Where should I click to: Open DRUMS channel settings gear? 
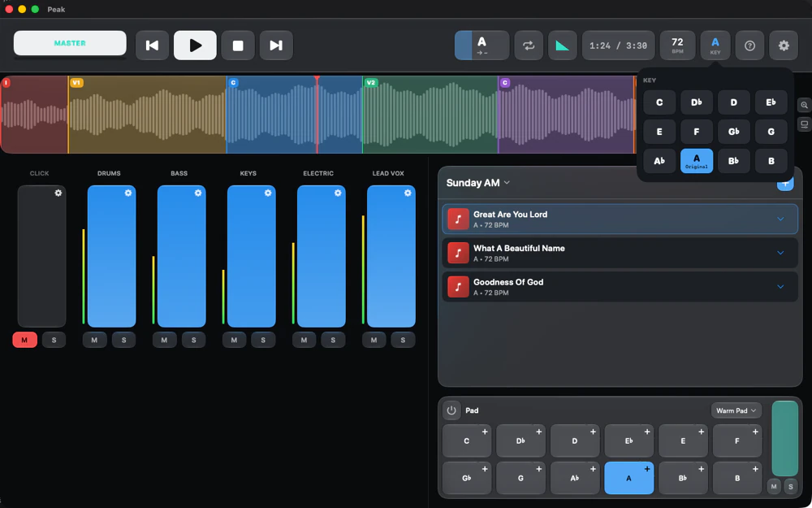[x=128, y=193]
